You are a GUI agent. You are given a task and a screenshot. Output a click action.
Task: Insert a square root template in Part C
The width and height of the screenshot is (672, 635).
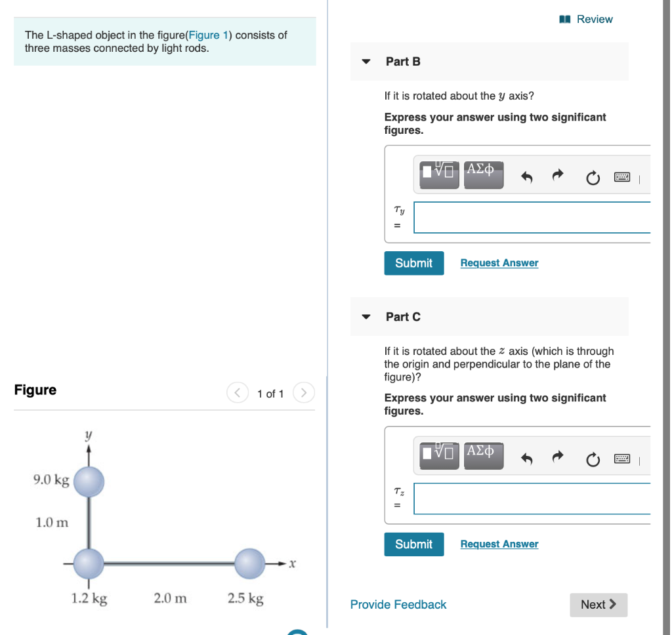pyautogui.click(x=438, y=455)
